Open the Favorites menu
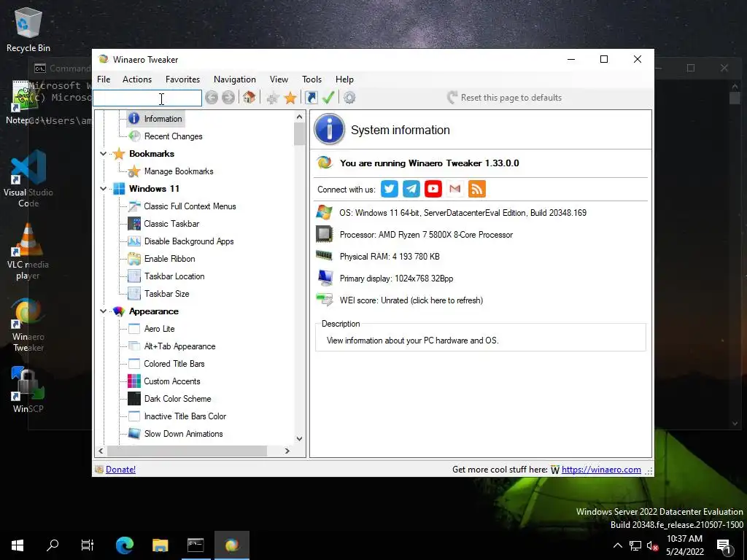Viewport: 747px width, 560px height. point(182,79)
